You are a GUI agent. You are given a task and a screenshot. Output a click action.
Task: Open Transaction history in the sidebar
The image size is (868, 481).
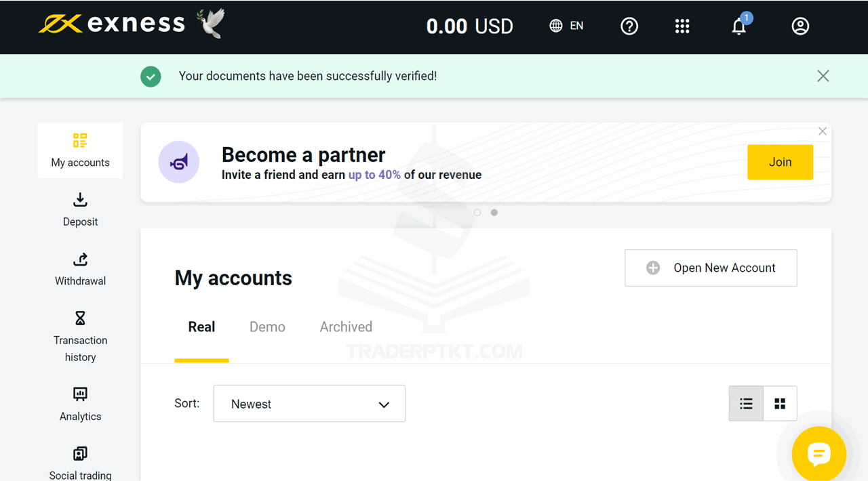click(80, 337)
